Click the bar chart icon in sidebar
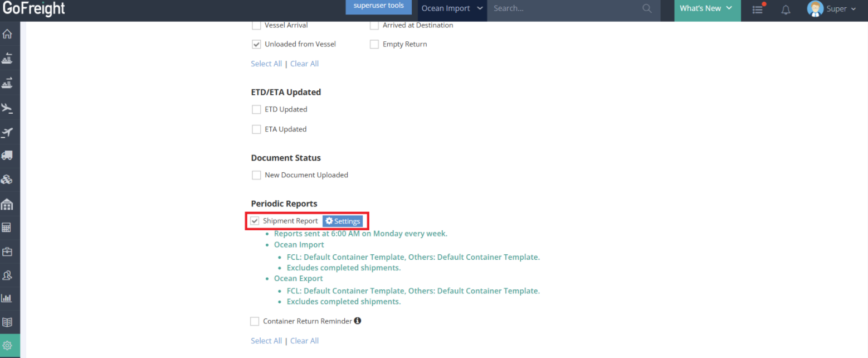868x358 pixels. point(7,298)
